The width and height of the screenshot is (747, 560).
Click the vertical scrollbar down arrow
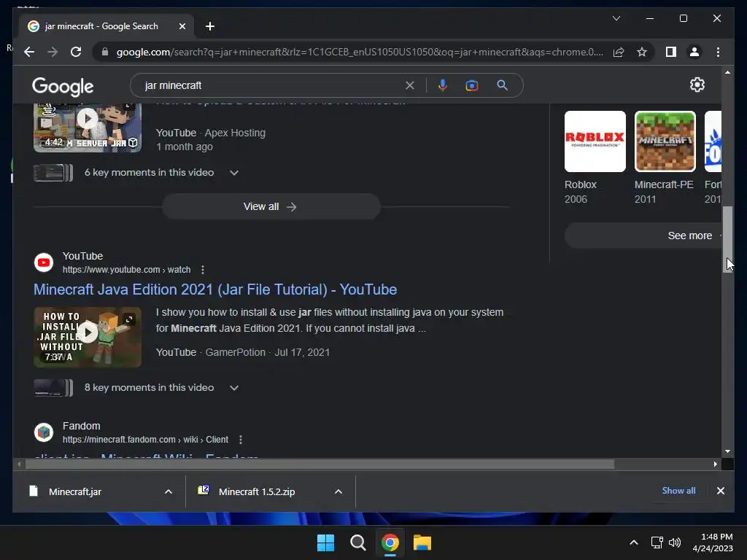pyautogui.click(x=727, y=451)
